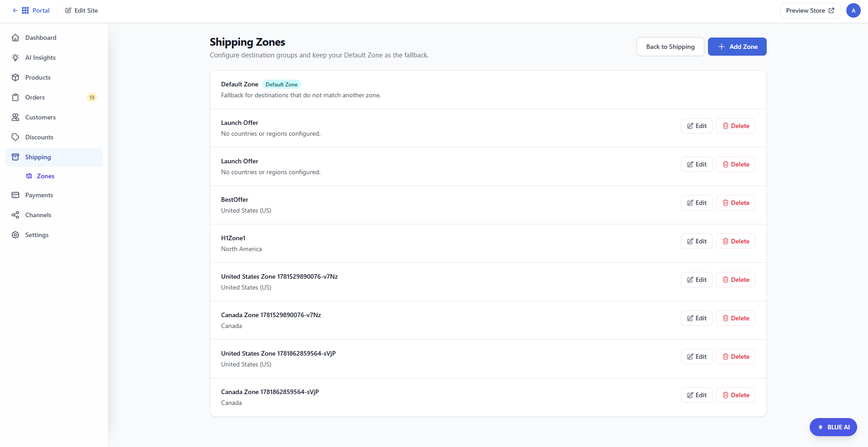Click pencil icon for BestOffer zone

click(690, 203)
